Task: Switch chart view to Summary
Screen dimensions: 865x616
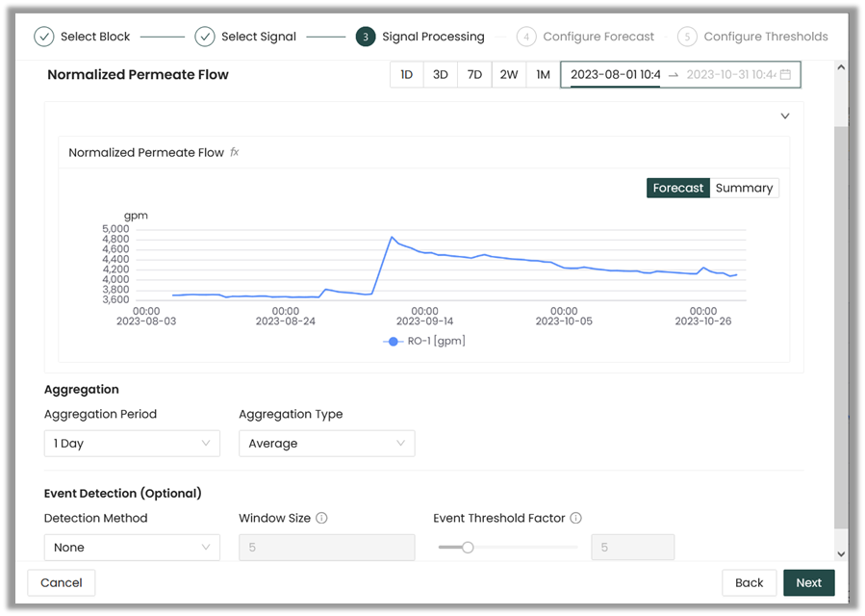Action: pyautogui.click(x=744, y=188)
